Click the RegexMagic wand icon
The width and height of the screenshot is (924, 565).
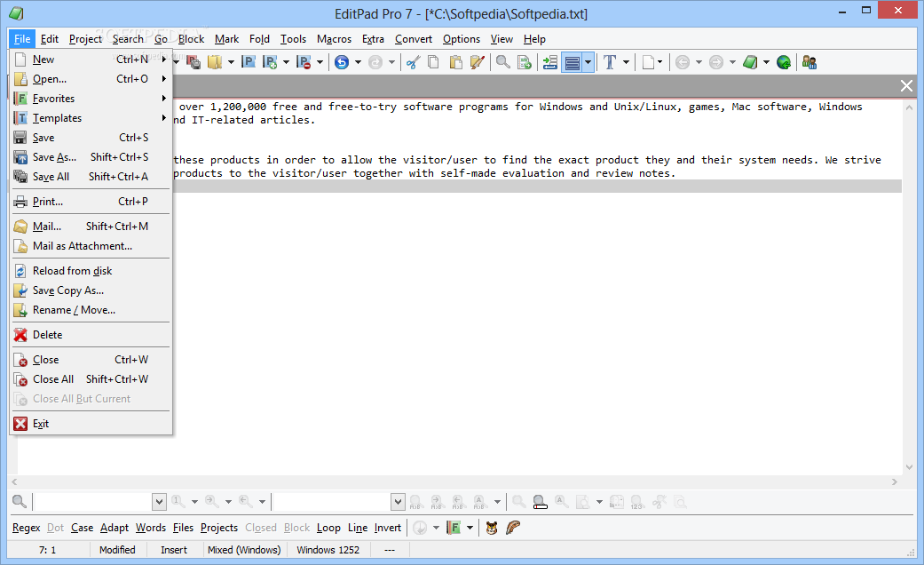pos(513,528)
